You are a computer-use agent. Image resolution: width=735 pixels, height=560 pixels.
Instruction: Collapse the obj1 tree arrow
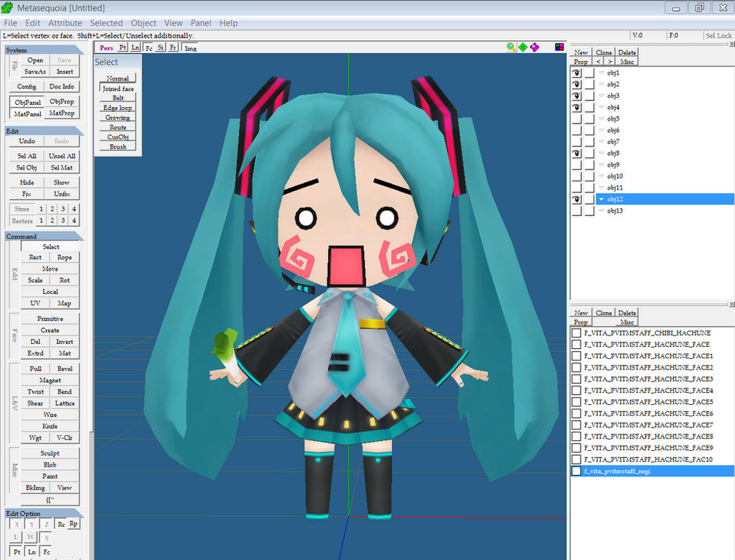[x=601, y=73]
